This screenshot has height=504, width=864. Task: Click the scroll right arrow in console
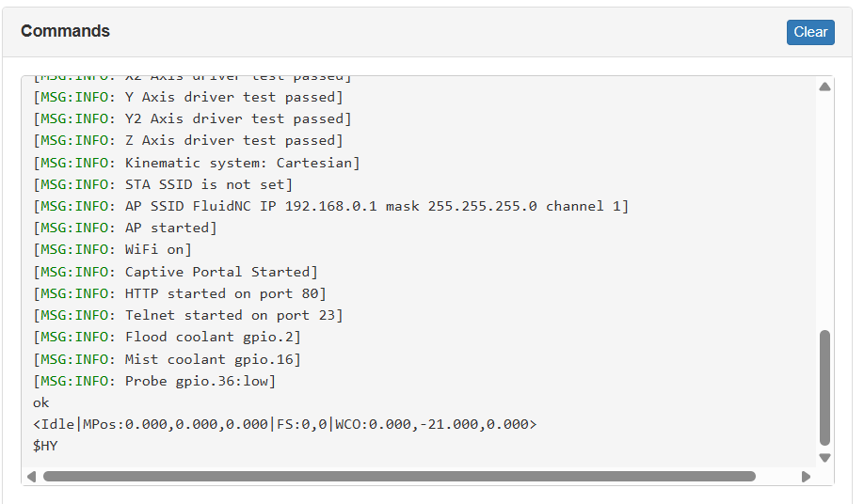point(806,477)
